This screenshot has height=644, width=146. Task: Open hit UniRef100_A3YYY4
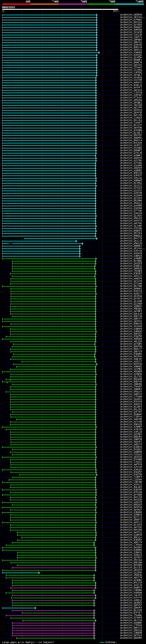131,598
